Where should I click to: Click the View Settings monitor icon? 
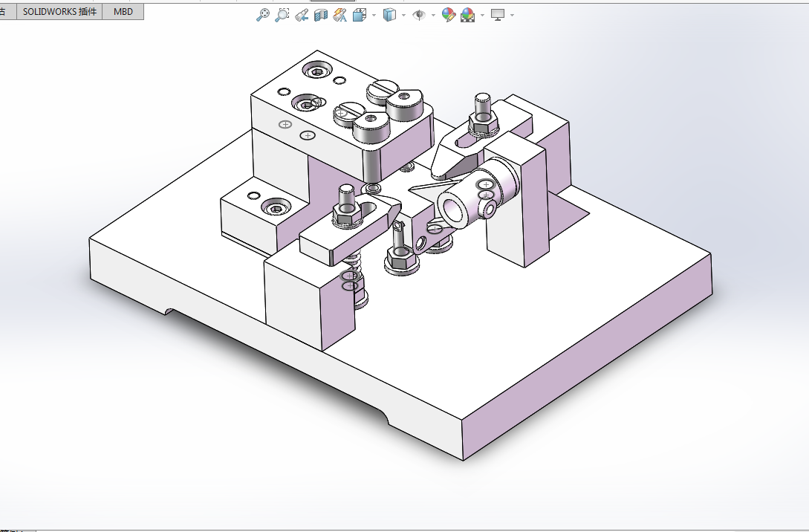(498, 15)
